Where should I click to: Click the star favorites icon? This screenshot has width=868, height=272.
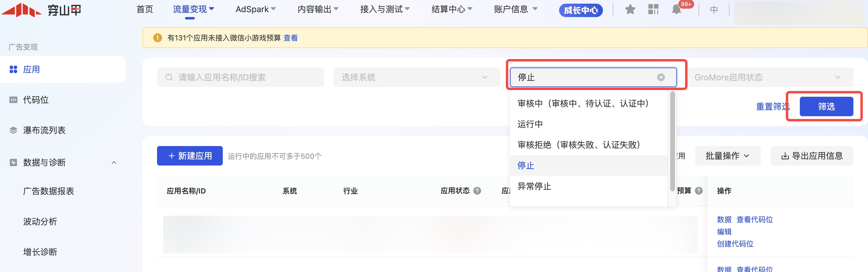[629, 9]
